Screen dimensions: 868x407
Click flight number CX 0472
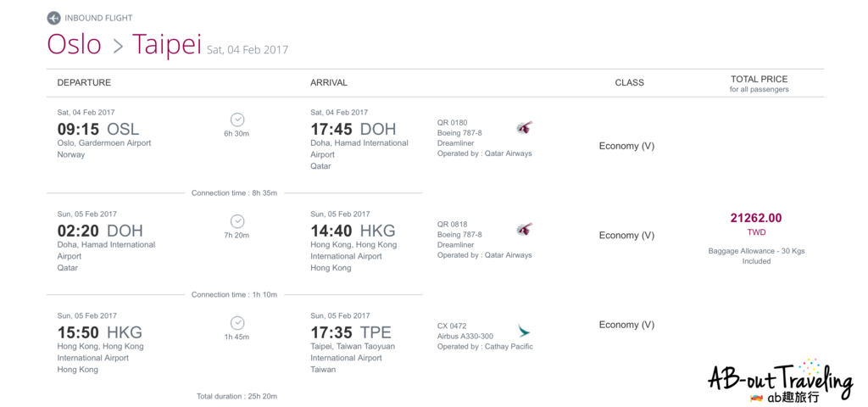pyautogui.click(x=452, y=325)
